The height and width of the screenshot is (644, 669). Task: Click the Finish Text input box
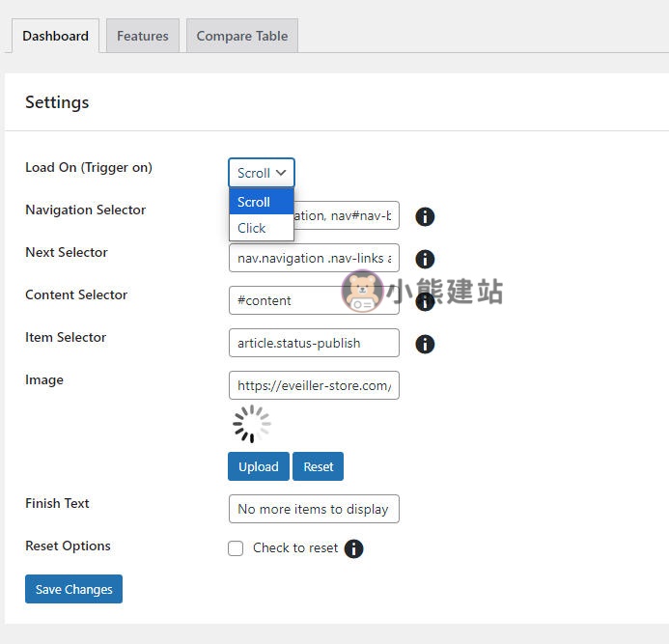click(314, 509)
